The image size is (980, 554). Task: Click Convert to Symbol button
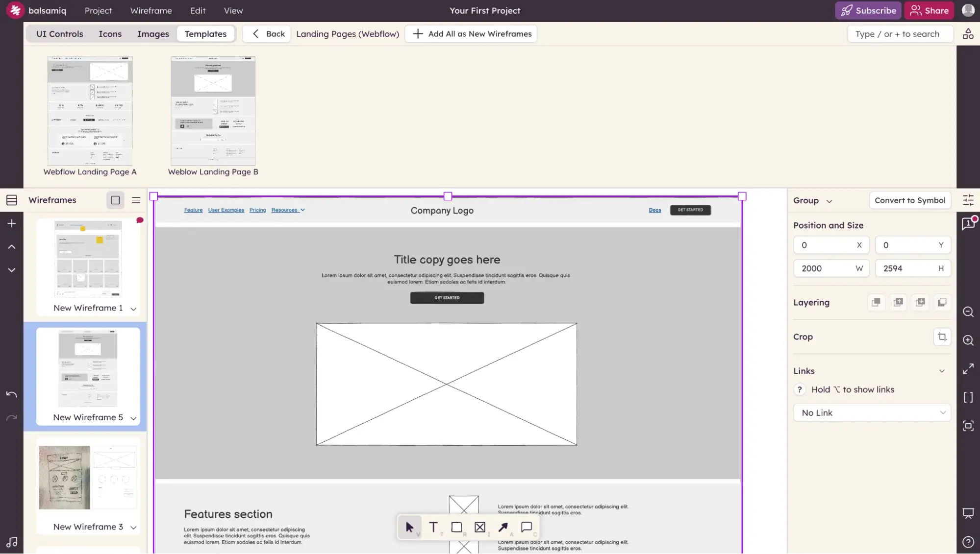(x=909, y=200)
